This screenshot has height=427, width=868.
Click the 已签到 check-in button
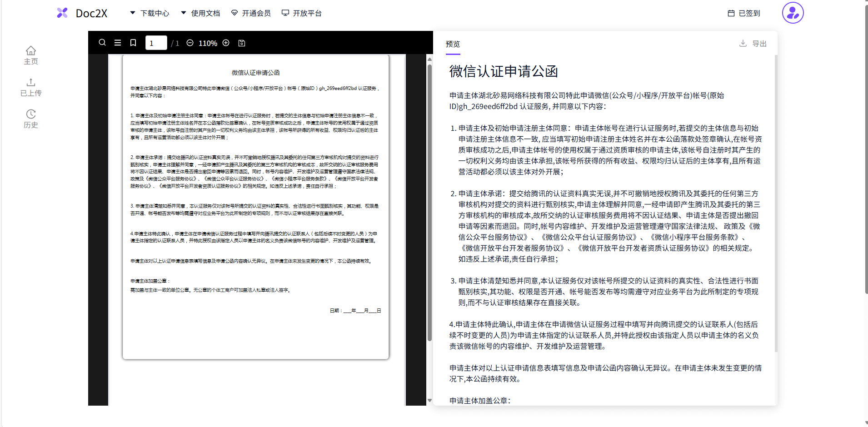pos(744,13)
